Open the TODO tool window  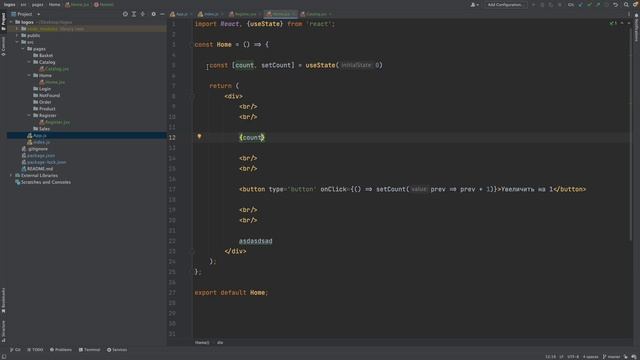(x=35, y=350)
